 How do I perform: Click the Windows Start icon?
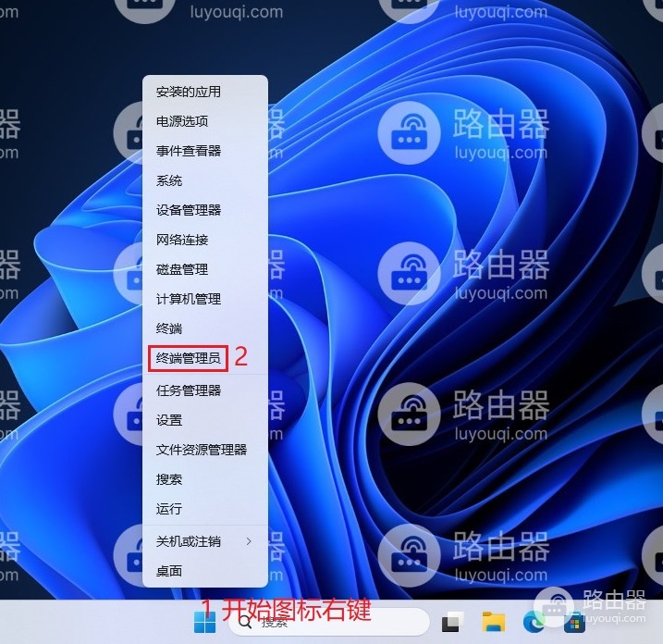[204, 622]
